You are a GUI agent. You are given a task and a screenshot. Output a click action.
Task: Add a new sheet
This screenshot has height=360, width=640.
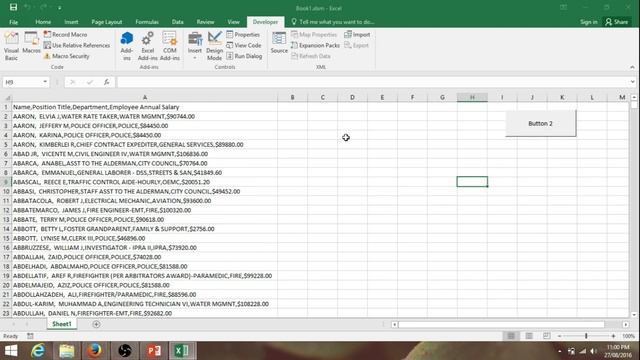pyautogui.click(x=96, y=324)
